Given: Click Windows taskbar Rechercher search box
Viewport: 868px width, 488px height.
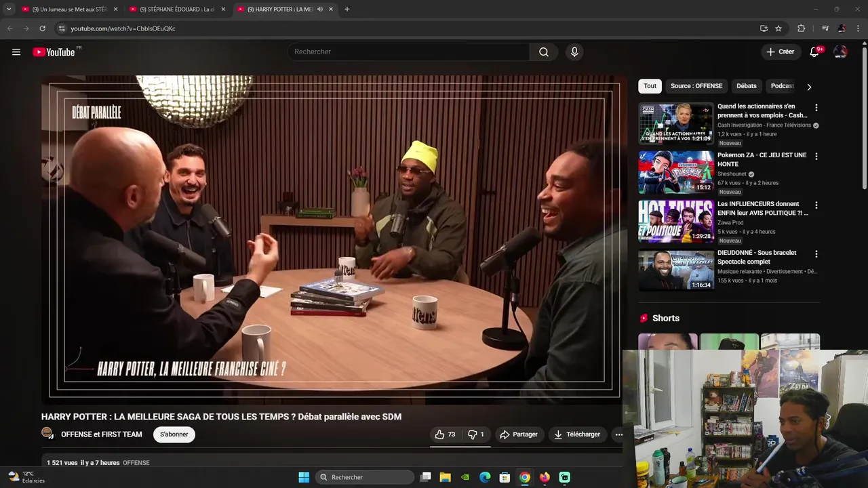Looking at the screenshot, I should tap(366, 477).
